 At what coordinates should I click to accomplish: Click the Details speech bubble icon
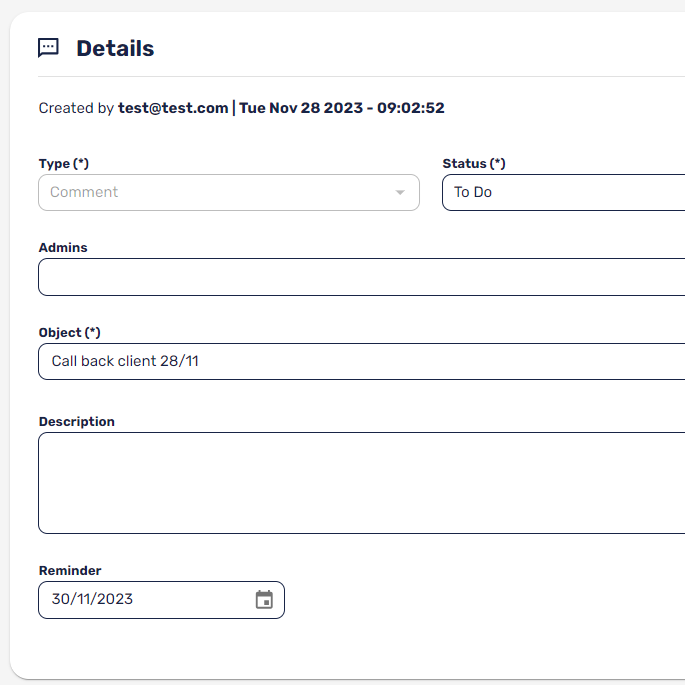click(48, 48)
